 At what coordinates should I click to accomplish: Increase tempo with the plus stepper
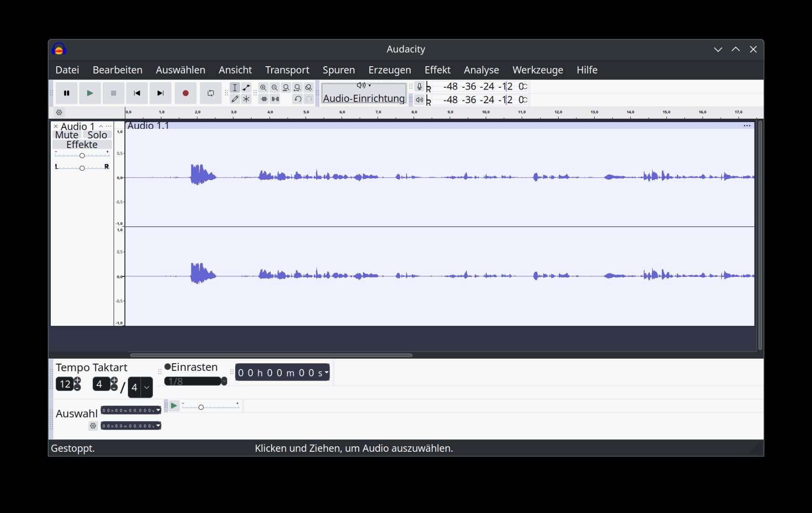[78, 381]
